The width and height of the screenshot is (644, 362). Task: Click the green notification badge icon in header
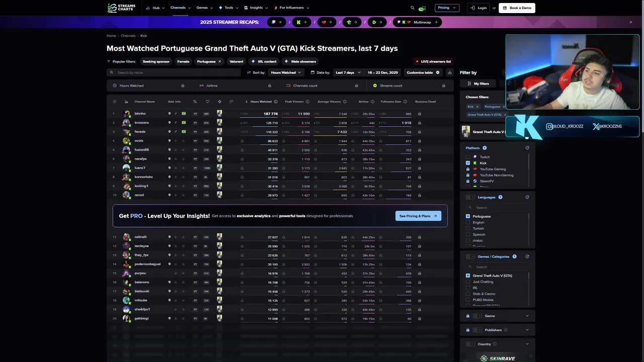tap(422, 8)
